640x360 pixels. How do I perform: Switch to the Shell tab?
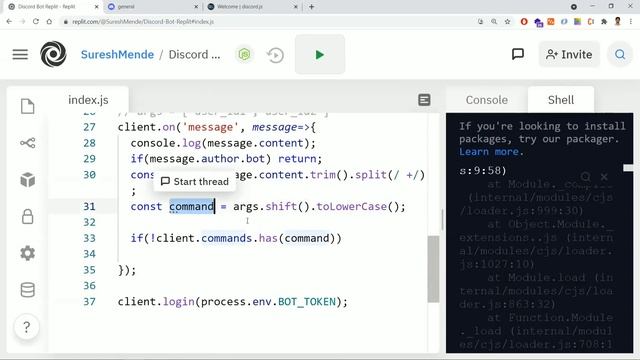point(560,100)
